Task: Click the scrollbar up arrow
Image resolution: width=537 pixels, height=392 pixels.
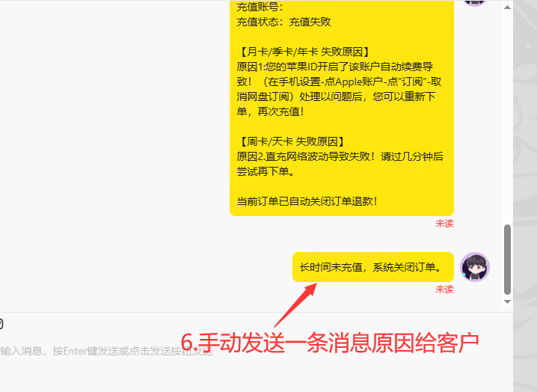Action: click(x=508, y=7)
